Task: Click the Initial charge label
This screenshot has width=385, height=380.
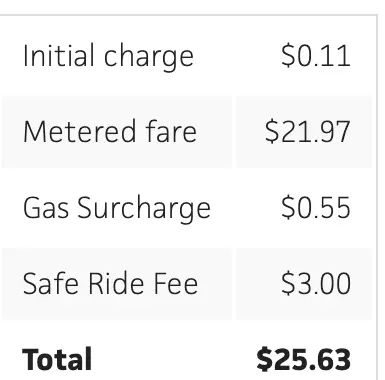Action: click(x=108, y=57)
